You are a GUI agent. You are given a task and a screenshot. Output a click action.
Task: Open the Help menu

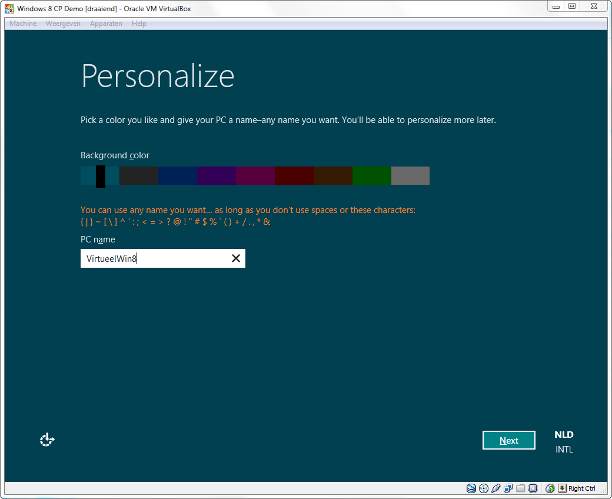(139, 23)
